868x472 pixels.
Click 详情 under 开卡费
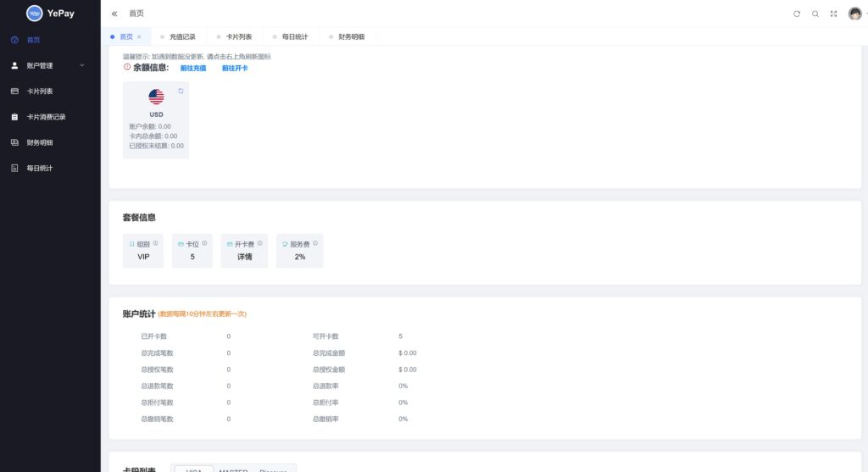(x=244, y=257)
